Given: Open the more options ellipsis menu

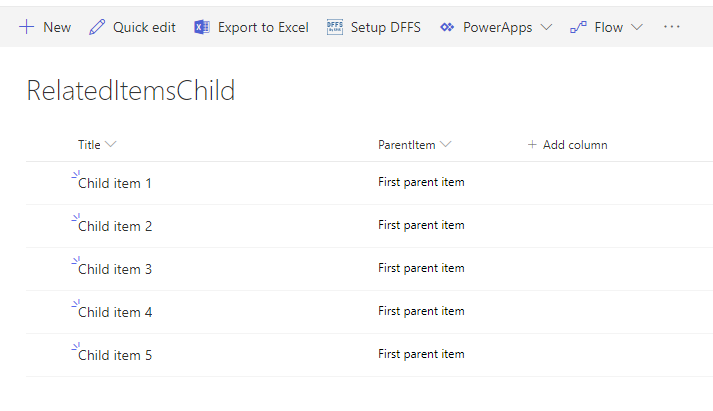Looking at the screenshot, I should click(x=672, y=27).
